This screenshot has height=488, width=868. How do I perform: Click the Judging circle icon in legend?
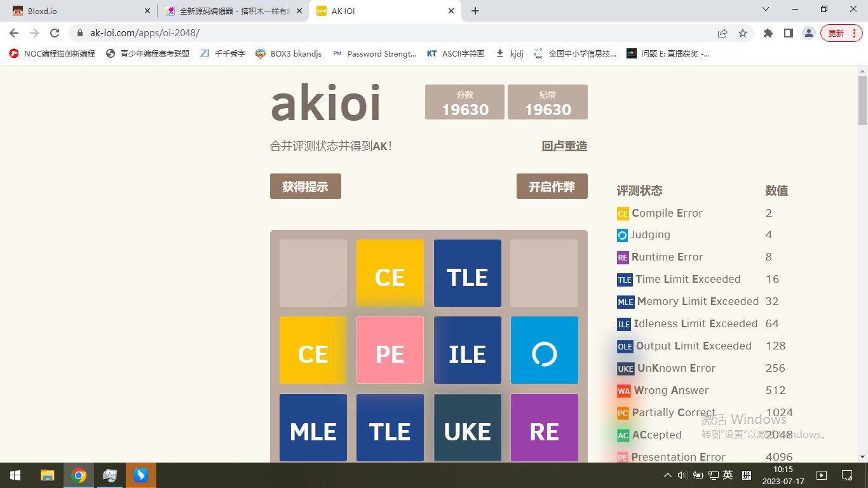623,235
